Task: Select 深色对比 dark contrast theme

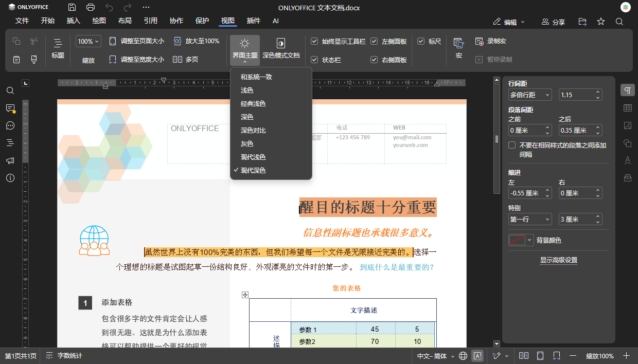Action: (271, 130)
